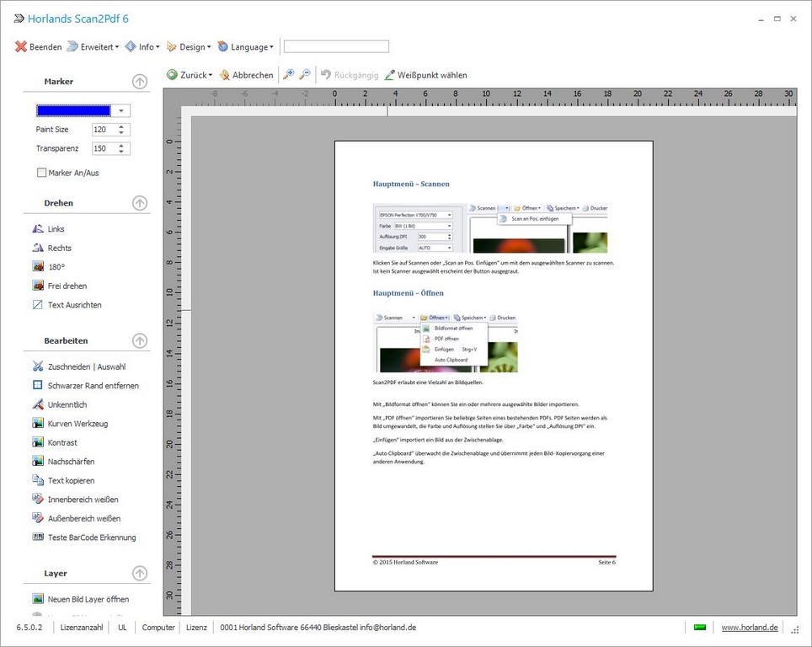This screenshot has height=647, width=812.
Task: Click the red X Beenden icon
Action: pyautogui.click(x=21, y=46)
